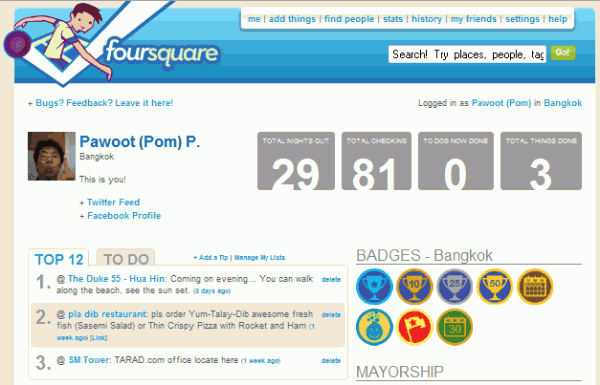Click the Manage My Lists link
The height and width of the screenshot is (385, 600).
[259, 258]
